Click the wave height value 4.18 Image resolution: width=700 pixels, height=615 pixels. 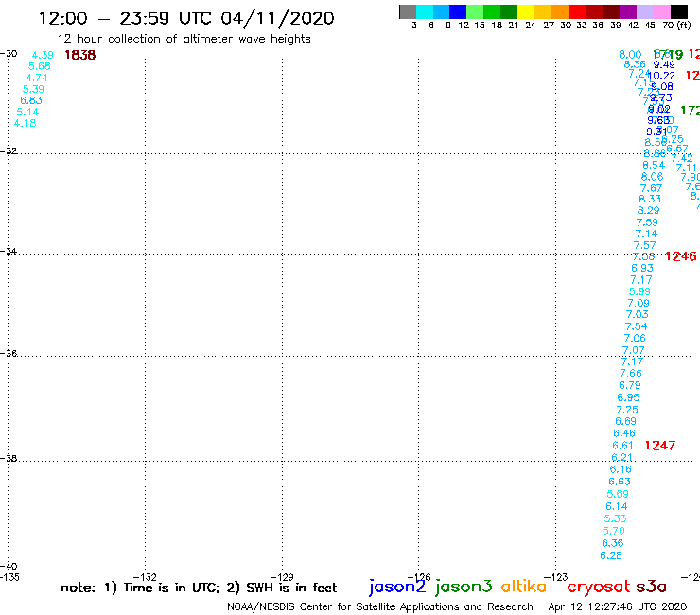[x=25, y=123]
